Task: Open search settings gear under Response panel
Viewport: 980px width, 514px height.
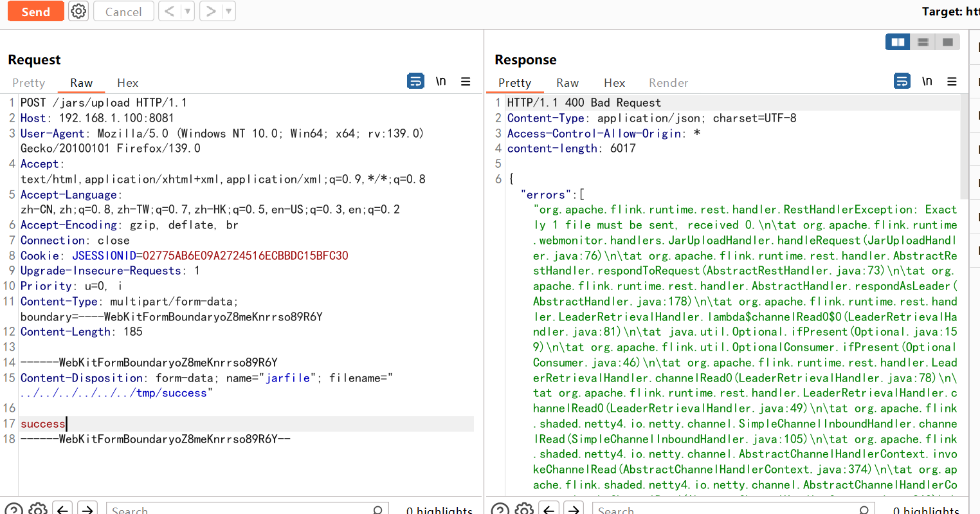Action: click(x=524, y=509)
